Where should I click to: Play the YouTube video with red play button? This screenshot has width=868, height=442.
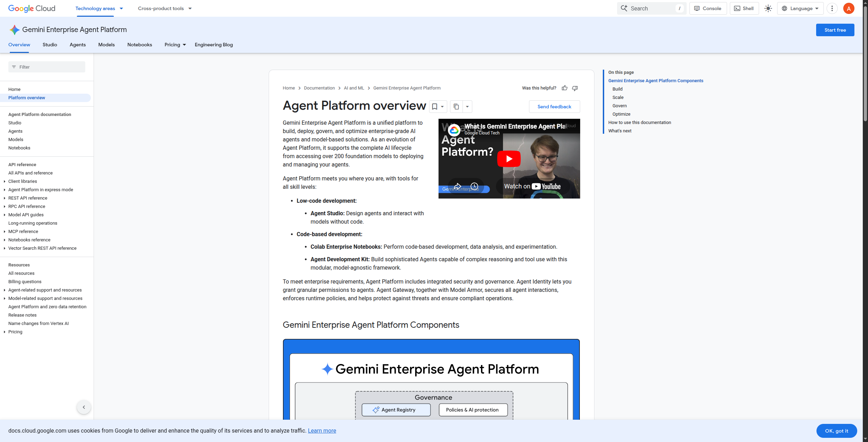pos(509,159)
